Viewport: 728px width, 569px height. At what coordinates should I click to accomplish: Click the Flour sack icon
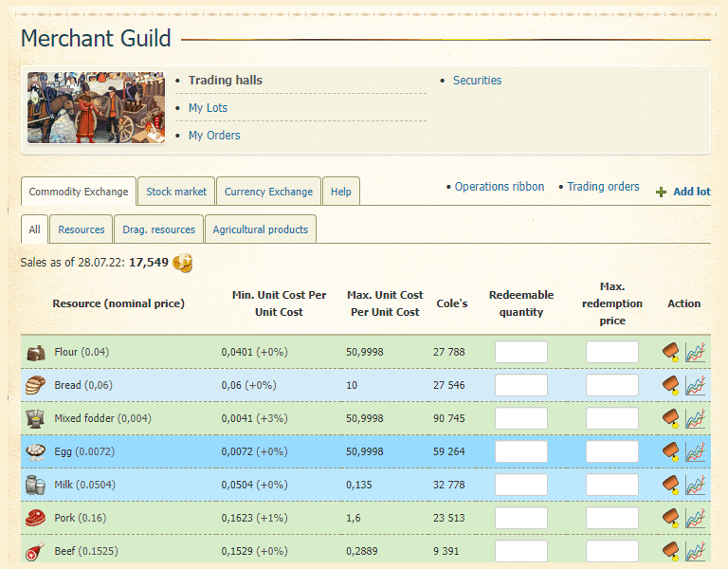pyautogui.click(x=36, y=353)
